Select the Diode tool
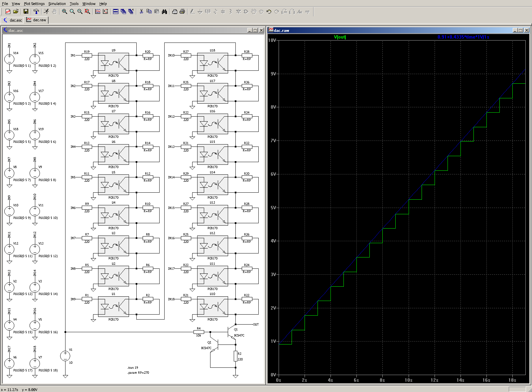 pos(238,12)
